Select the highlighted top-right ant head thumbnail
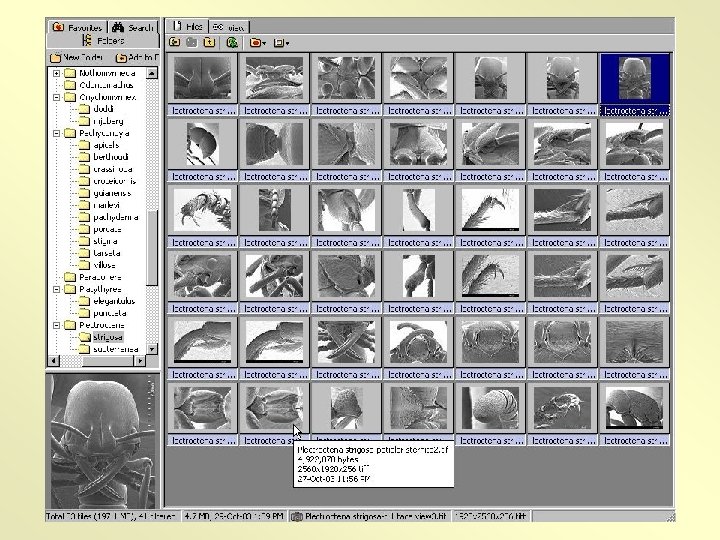 point(634,78)
